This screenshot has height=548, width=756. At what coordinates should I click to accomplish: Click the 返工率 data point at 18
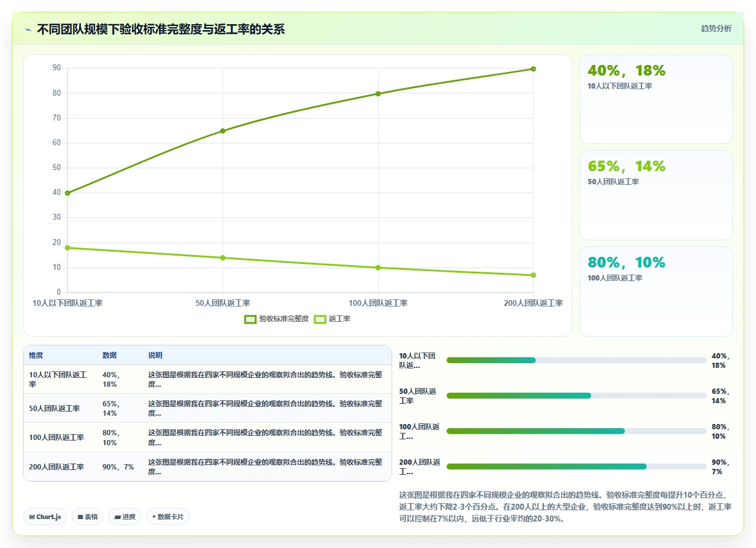tap(67, 248)
